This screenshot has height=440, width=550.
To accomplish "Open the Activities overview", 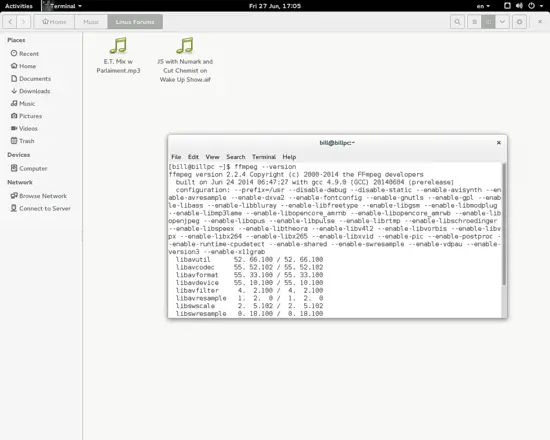I will coord(19,6).
